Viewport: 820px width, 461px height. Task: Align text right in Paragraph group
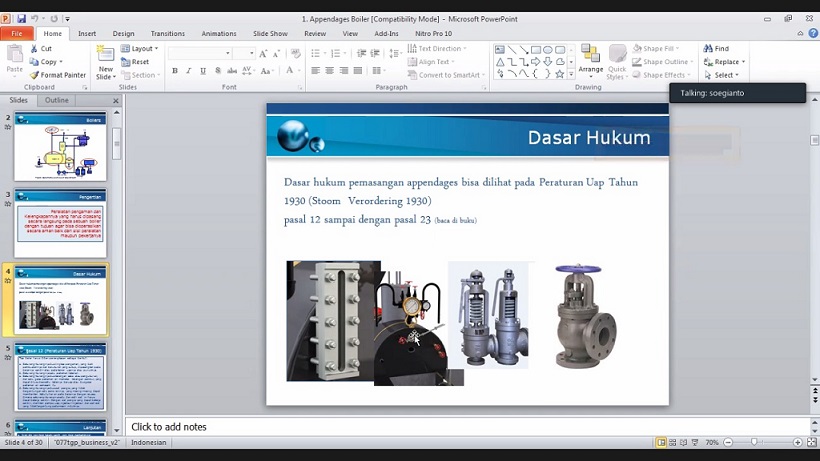tap(344, 71)
